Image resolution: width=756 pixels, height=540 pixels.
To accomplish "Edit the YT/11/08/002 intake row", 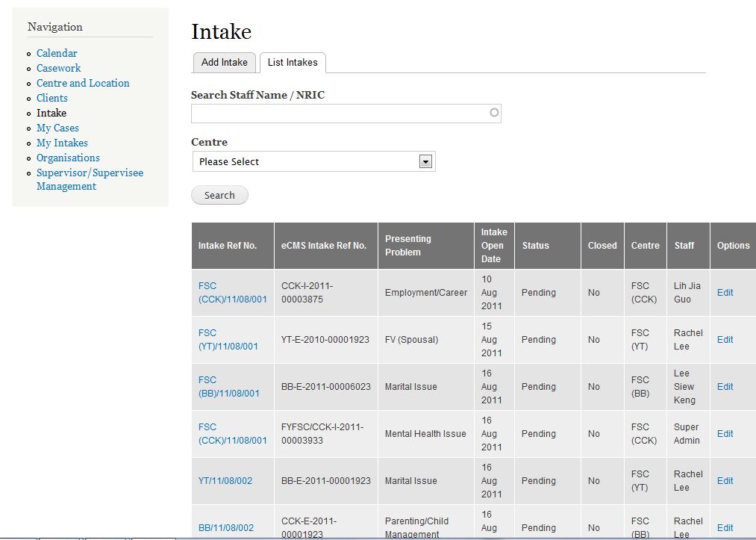I will click(x=725, y=481).
